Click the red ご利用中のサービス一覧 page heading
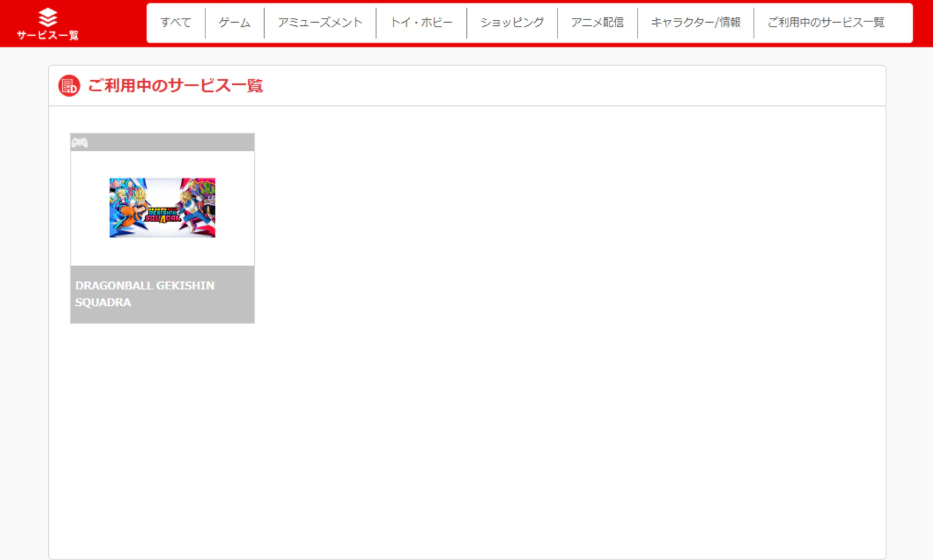 pyautogui.click(x=175, y=86)
